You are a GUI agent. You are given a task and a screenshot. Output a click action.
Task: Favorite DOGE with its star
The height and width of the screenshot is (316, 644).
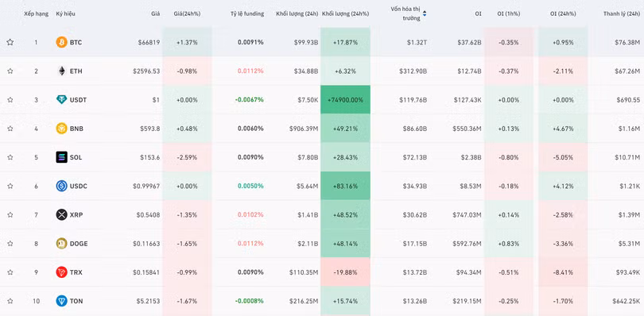coord(10,244)
